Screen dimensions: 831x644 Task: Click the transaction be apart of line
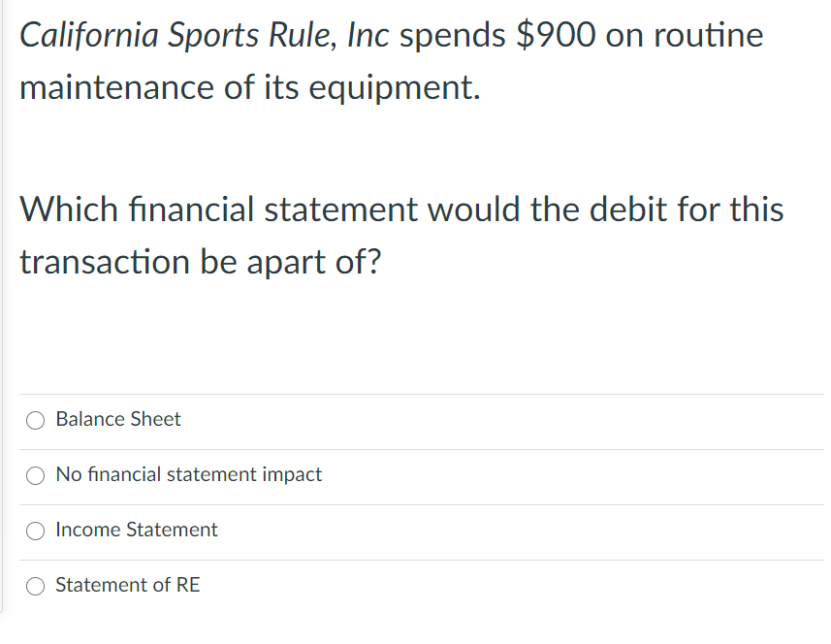click(x=201, y=262)
